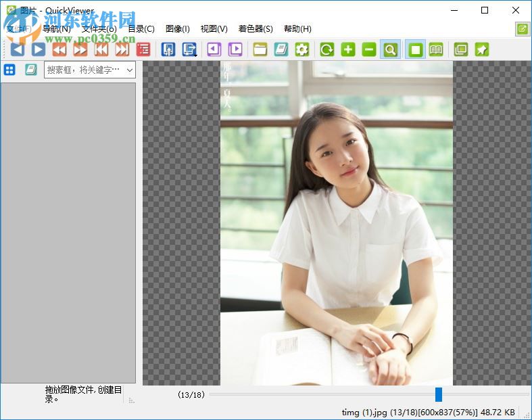Click the 拖放图像文件,创建目录 hint text
Viewport: 532px width, 420px height.
click(83, 394)
